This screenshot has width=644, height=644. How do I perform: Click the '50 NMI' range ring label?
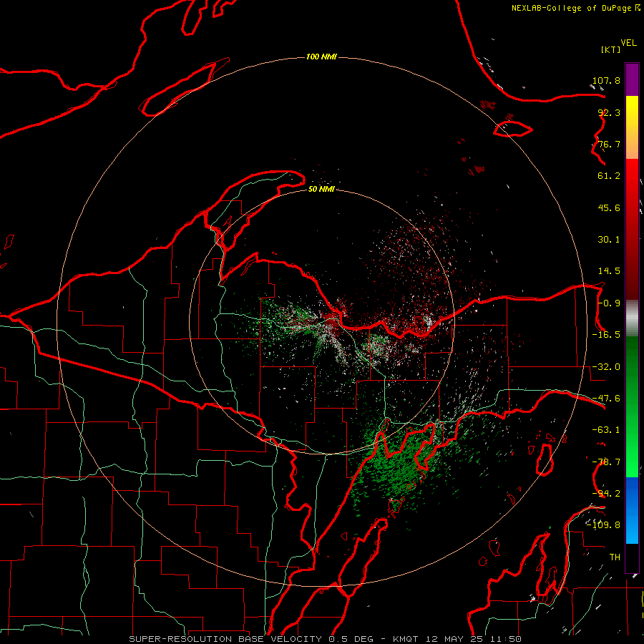[x=321, y=189]
